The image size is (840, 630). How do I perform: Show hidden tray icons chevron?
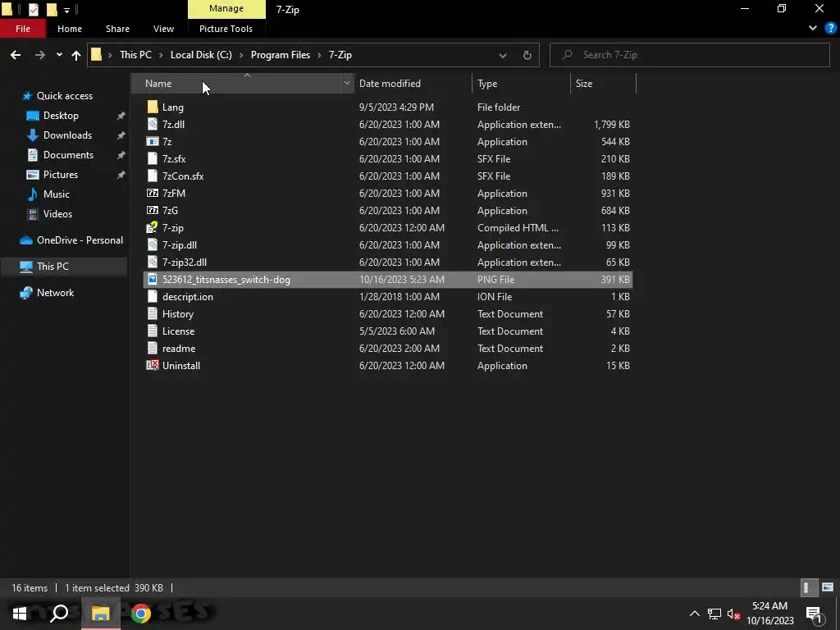[694, 614]
